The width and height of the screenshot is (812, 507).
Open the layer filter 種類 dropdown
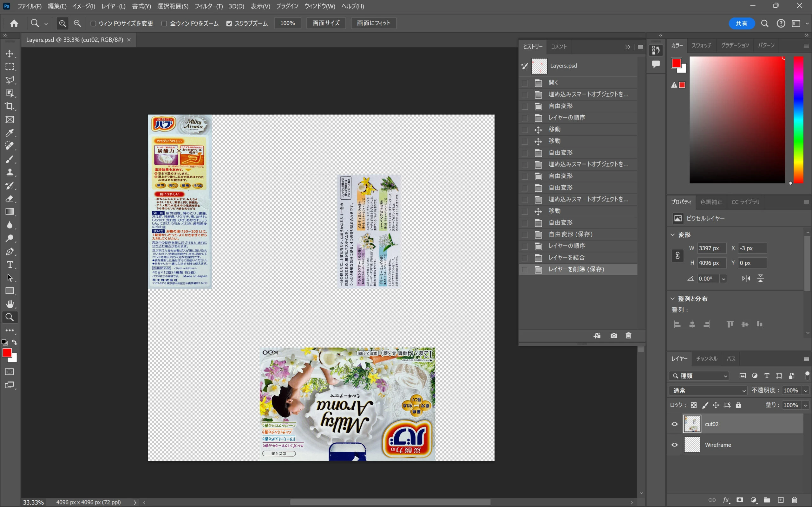700,376
